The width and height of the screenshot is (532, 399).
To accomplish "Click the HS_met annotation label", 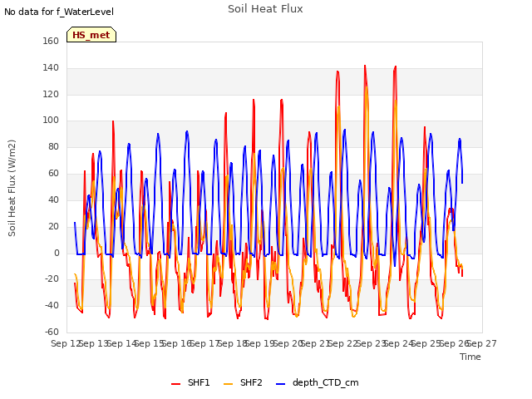I will tap(91, 35).
